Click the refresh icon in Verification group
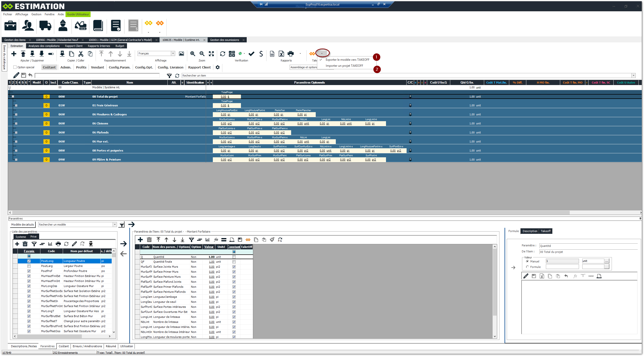Screen dimensions: 644x356 pyautogui.click(x=222, y=54)
